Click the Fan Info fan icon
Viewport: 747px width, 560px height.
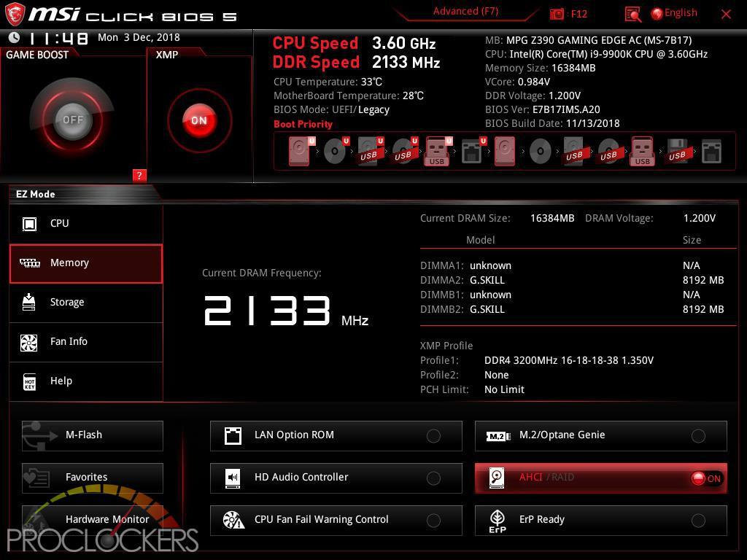(x=28, y=342)
